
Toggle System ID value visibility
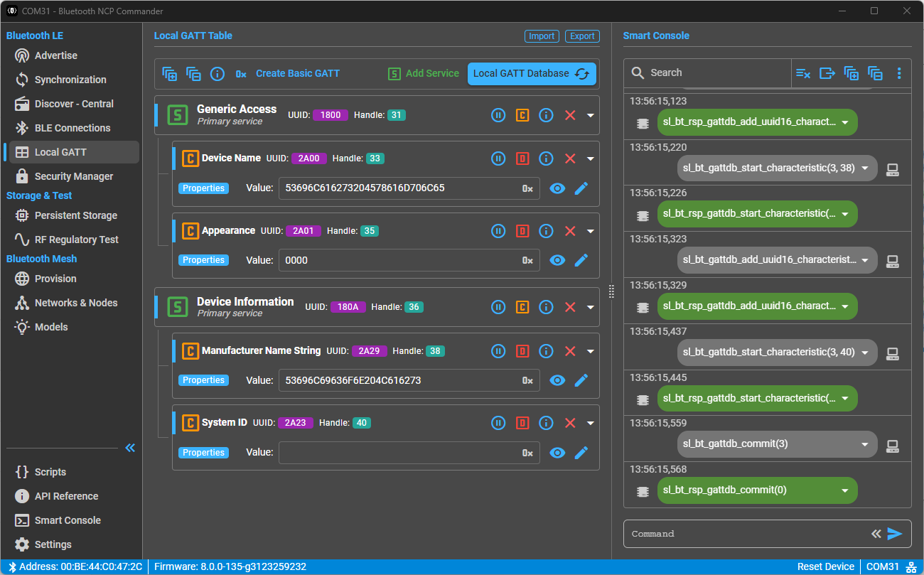pos(557,453)
